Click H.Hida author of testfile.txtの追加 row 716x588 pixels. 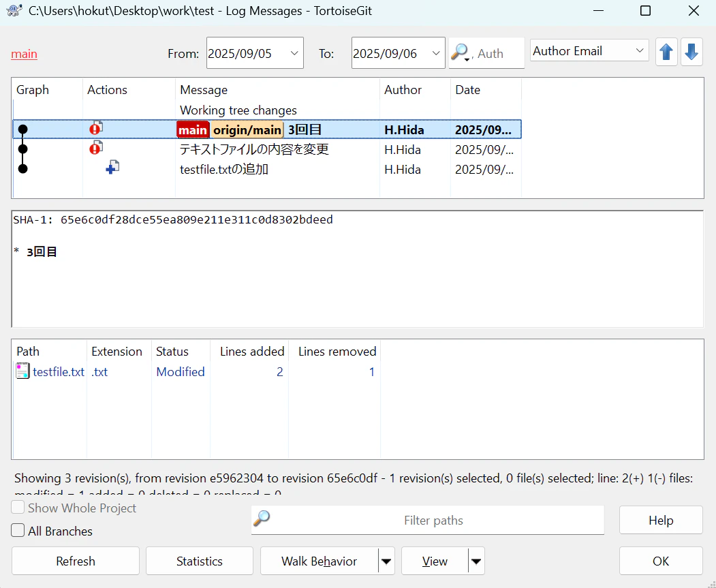[403, 170]
